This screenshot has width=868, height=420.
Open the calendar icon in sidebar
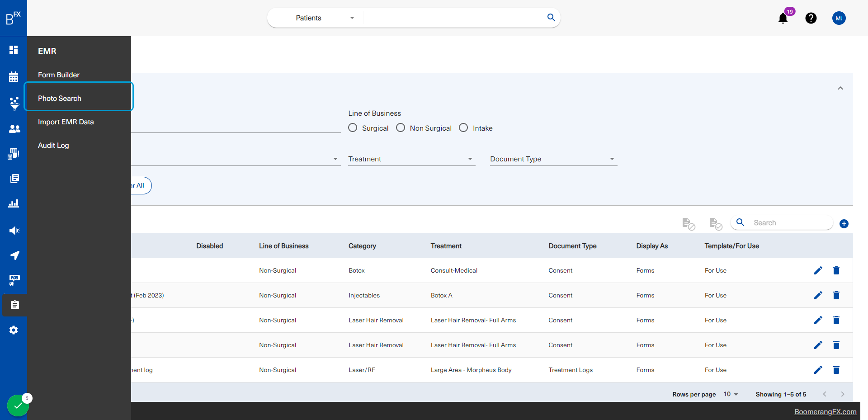14,77
